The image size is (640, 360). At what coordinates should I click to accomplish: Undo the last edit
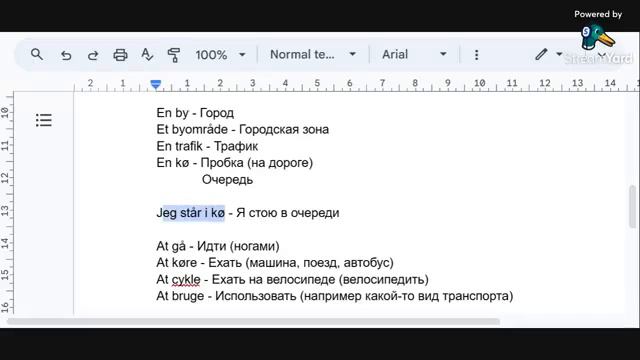click(66, 55)
